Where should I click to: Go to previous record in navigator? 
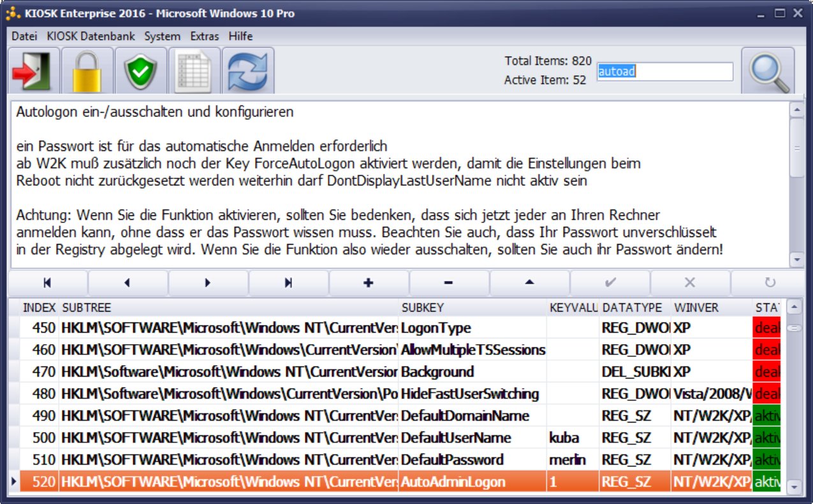(128, 283)
